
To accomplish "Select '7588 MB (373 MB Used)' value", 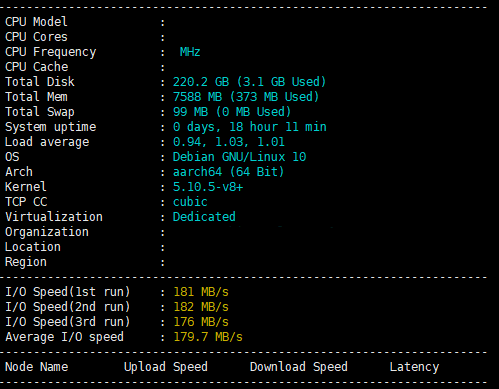I will click(x=246, y=97).
